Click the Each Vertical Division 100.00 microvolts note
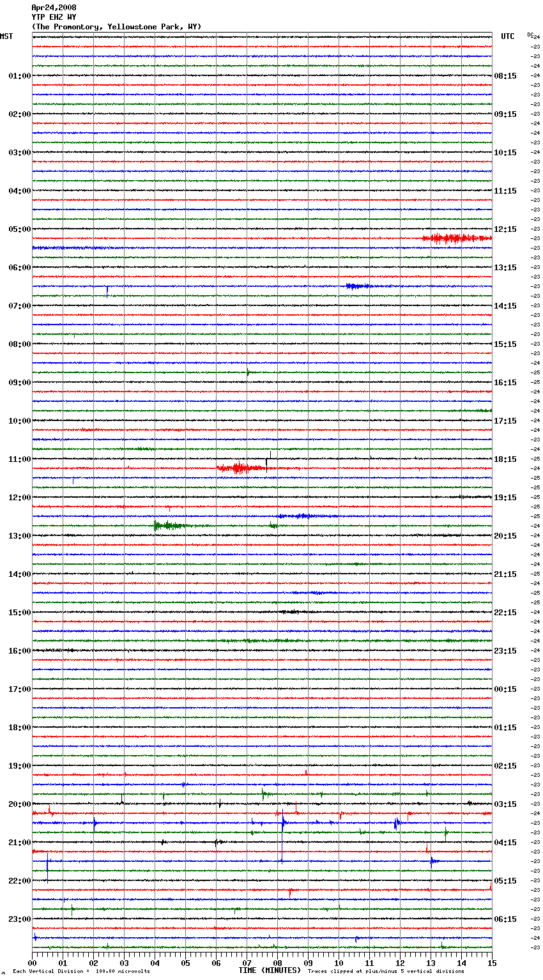 pyautogui.click(x=81, y=971)
